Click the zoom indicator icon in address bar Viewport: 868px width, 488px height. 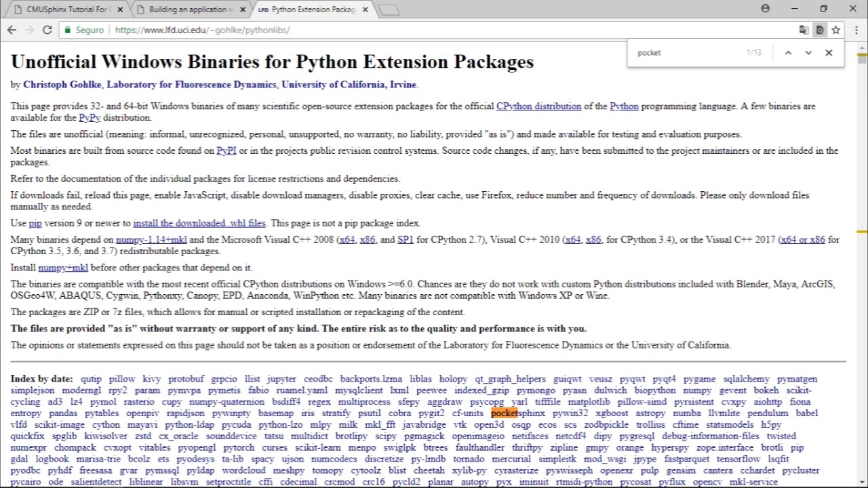(820, 30)
